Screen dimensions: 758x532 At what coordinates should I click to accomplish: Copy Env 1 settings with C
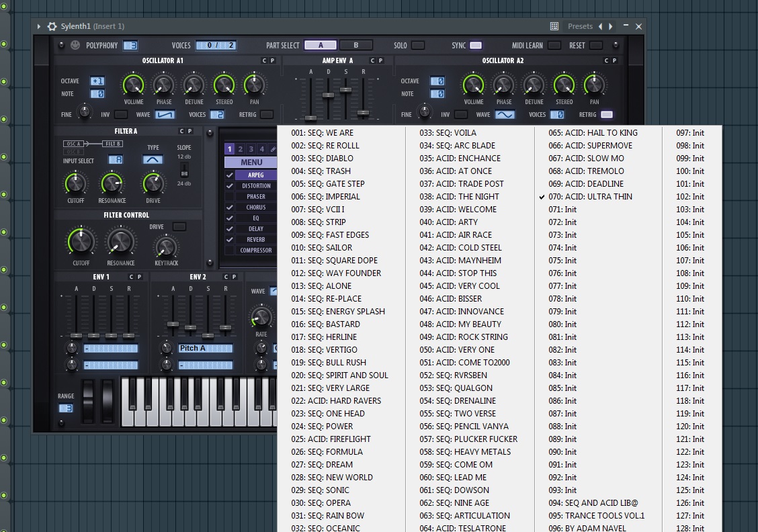pos(131,277)
